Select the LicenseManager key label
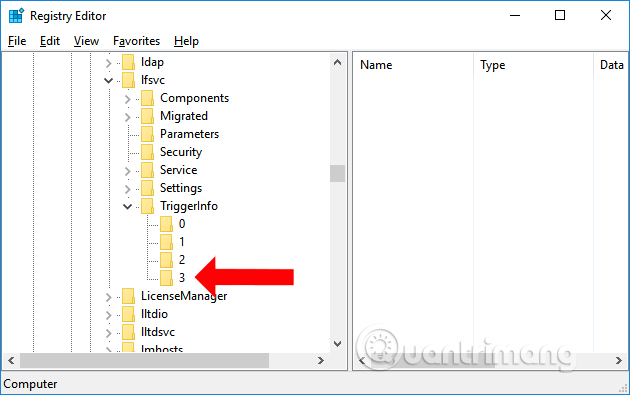 click(184, 296)
